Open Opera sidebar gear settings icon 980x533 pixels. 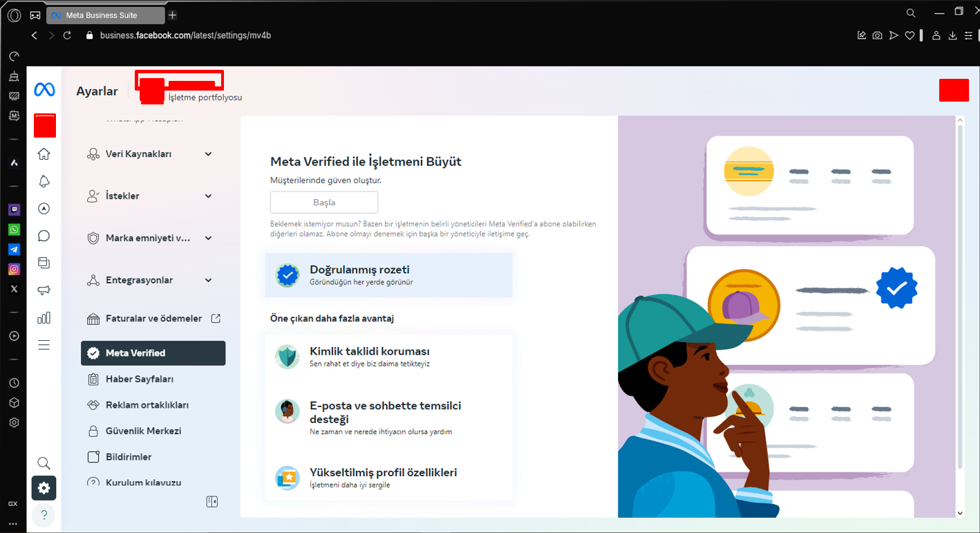click(14, 422)
